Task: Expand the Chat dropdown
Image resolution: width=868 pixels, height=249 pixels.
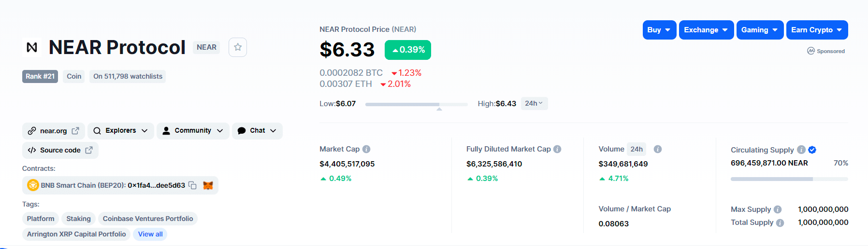Action: click(x=258, y=131)
